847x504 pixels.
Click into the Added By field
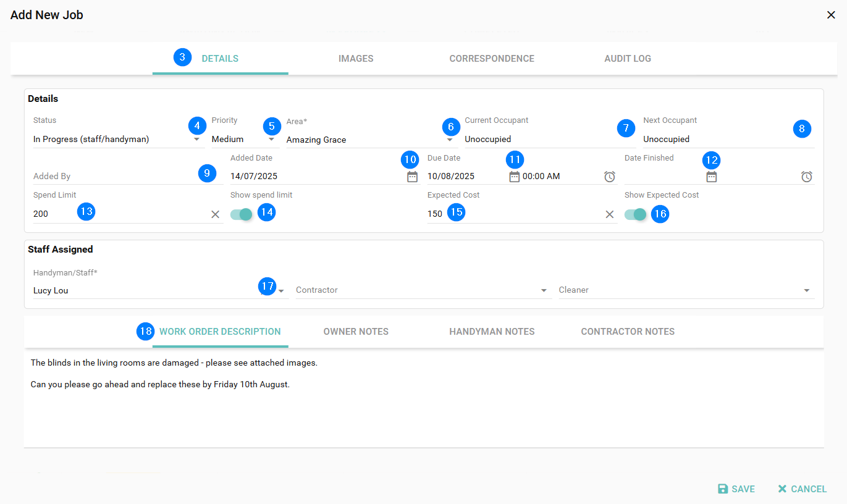tap(111, 177)
